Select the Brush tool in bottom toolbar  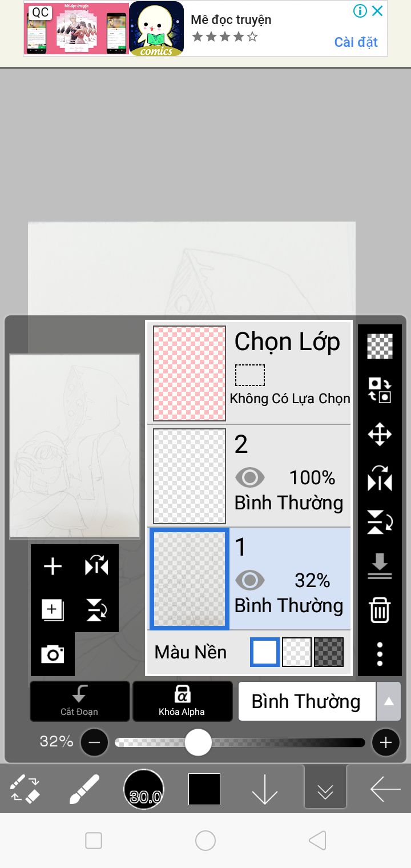84,790
